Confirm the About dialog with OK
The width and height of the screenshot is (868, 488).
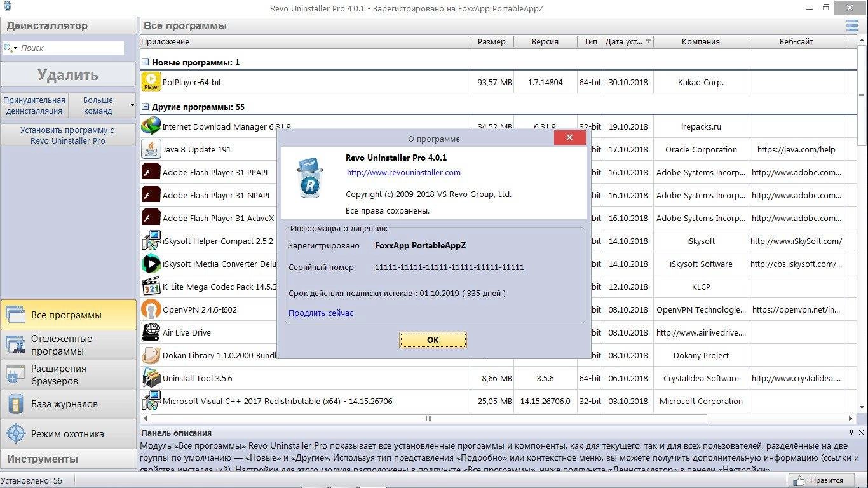pyautogui.click(x=433, y=340)
